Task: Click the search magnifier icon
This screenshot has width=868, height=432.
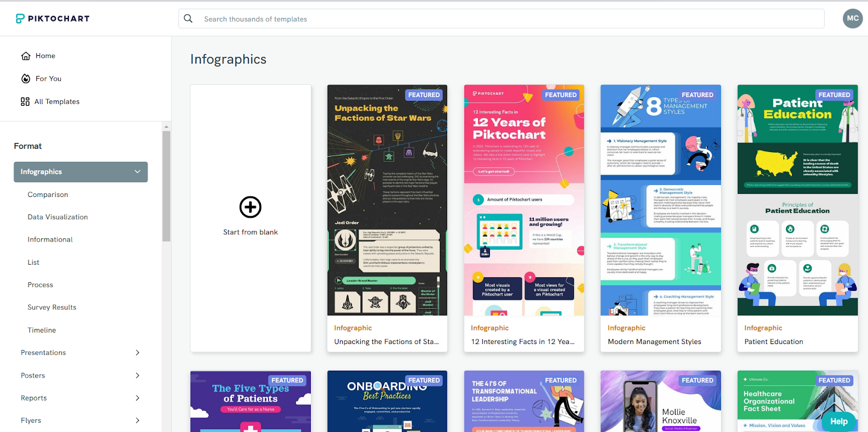Action: click(188, 18)
